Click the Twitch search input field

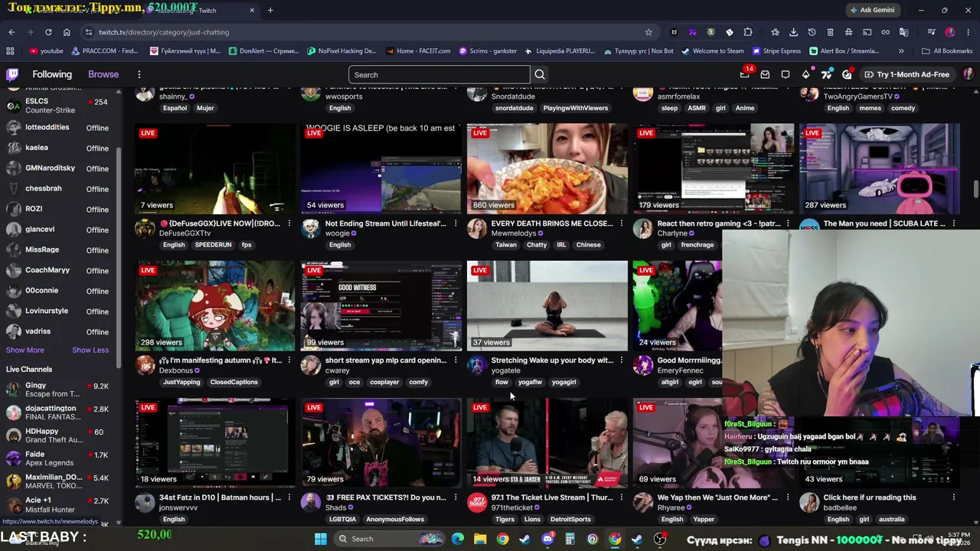coord(439,75)
